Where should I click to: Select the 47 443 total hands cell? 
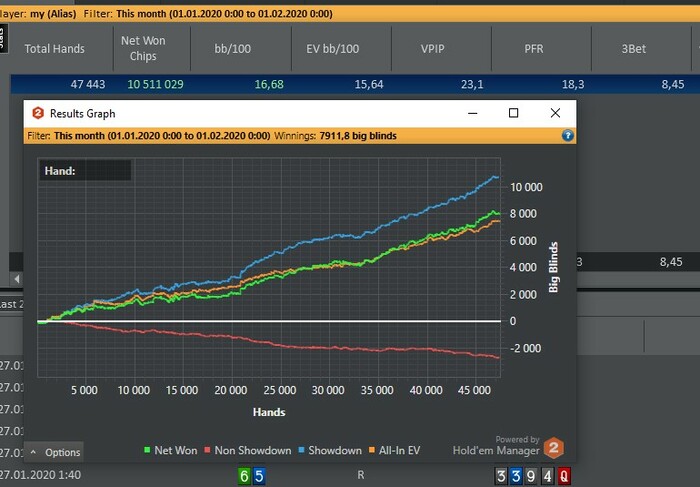click(88, 84)
